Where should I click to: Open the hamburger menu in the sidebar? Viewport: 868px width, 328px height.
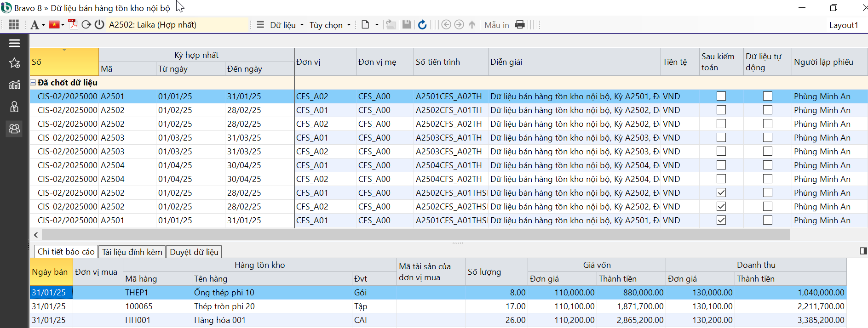tap(14, 43)
